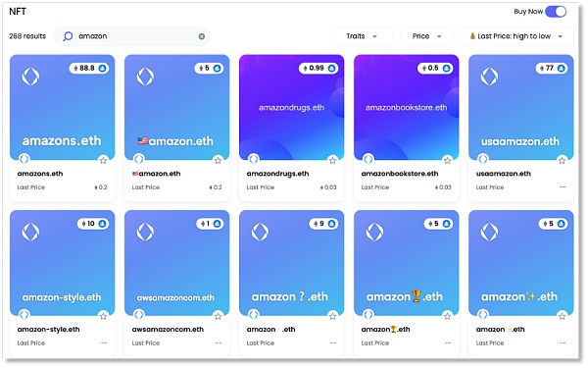Click the 0.99 ETH price tag
Viewport: 588px width, 368px height.
point(318,69)
